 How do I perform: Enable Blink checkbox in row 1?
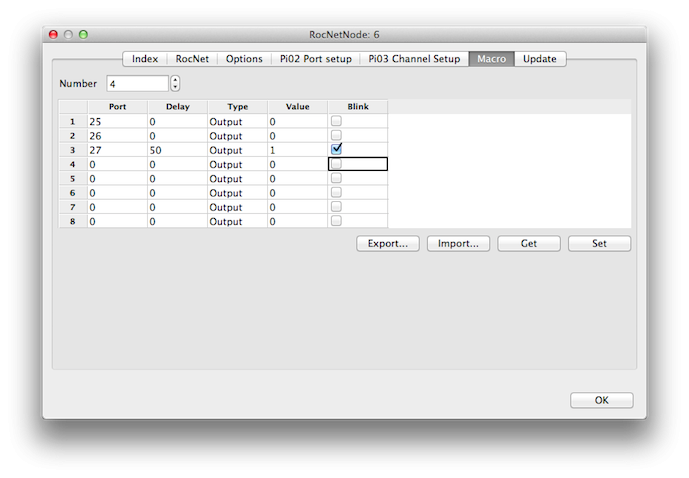point(337,121)
